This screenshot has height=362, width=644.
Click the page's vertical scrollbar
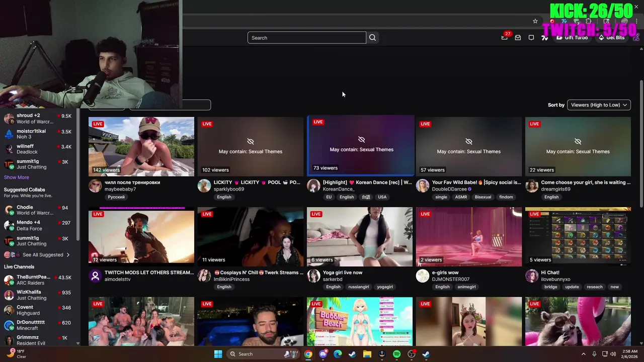click(x=641, y=143)
